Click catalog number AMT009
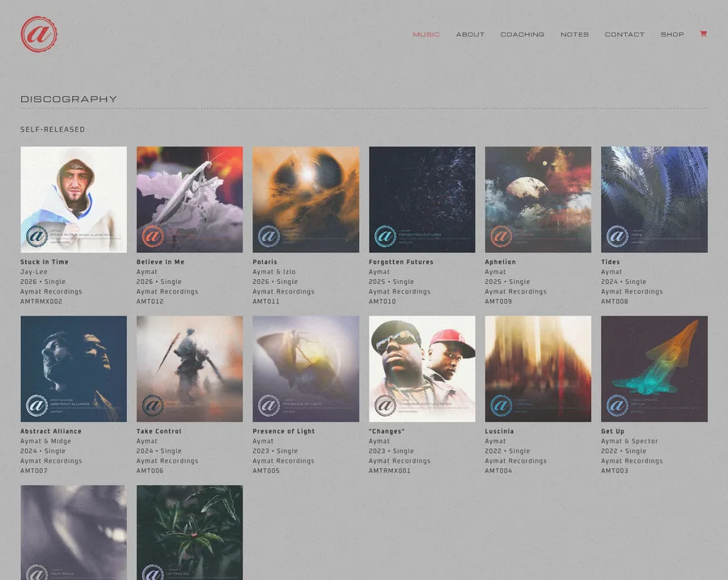Screen dimensions: 728x580 click(x=498, y=302)
